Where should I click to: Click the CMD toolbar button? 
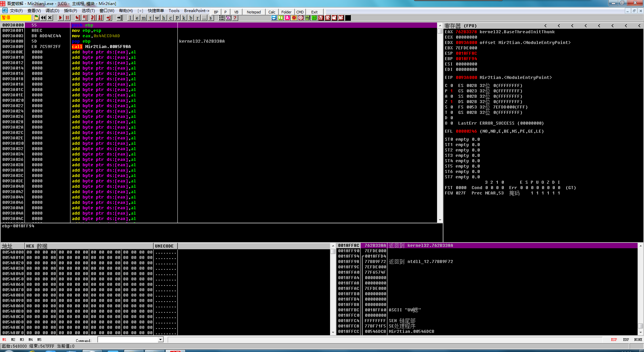[x=300, y=12]
